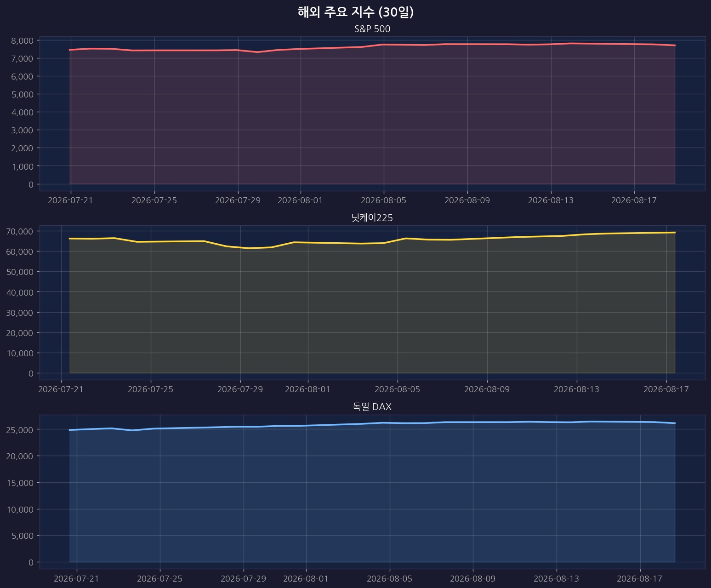
Task: Select the 닛케이225 chart title
Action: (x=372, y=218)
